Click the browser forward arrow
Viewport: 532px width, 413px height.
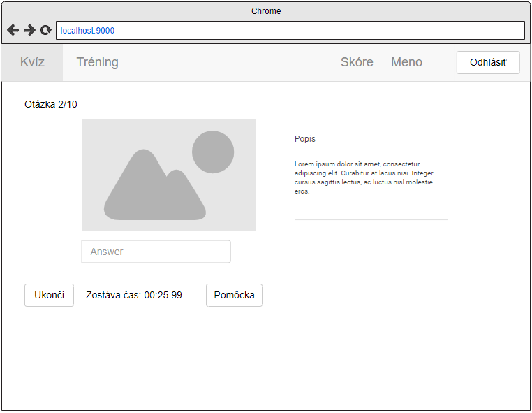tap(29, 30)
